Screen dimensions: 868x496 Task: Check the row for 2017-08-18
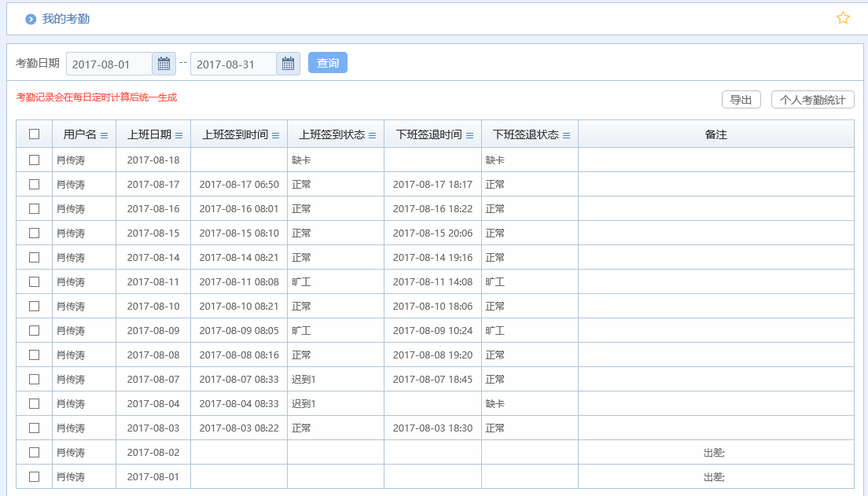(34, 160)
